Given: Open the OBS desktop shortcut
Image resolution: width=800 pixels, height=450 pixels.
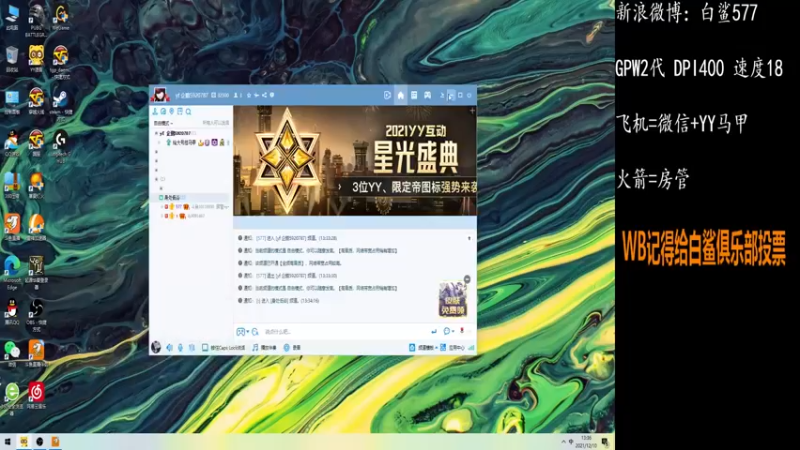Looking at the screenshot, I should coord(36,315).
